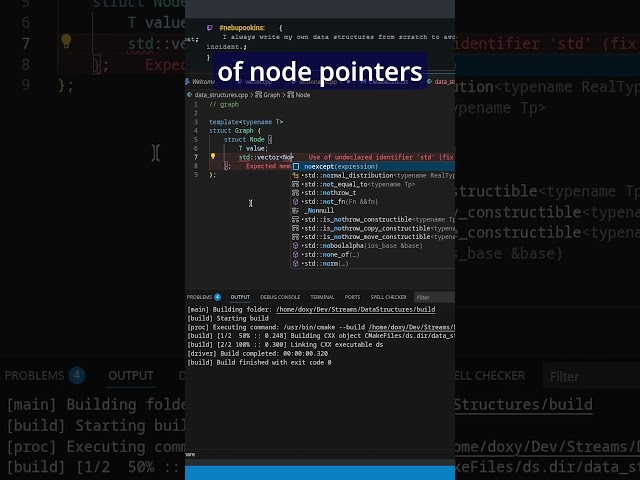Screen dimensions: 640x480
Task: Click the function icon beside std::noboolalpha
Action: (296, 246)
